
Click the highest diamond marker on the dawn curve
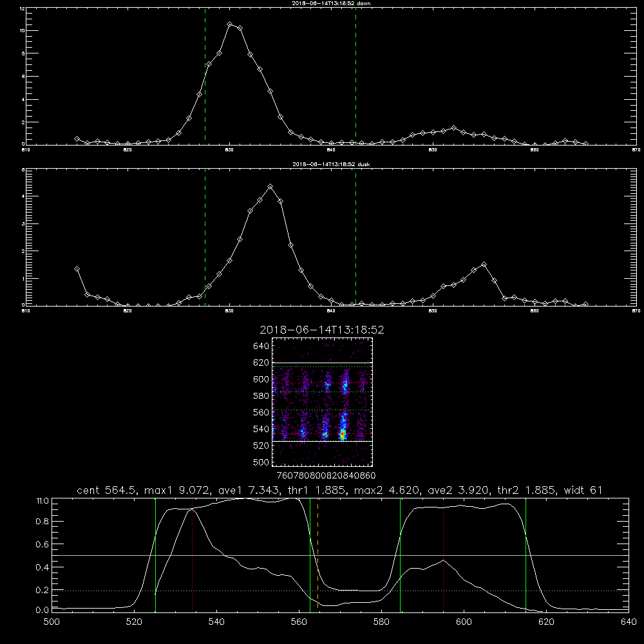230,24
